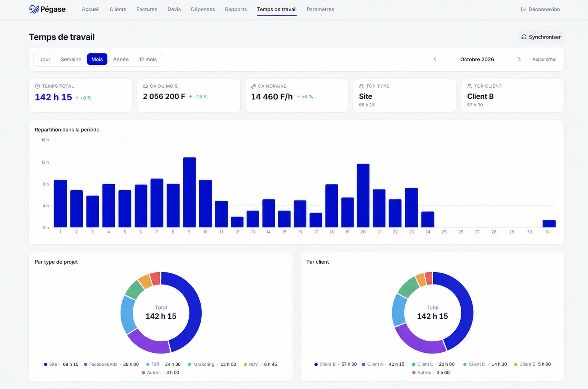Click the Synchroniser button
Image resolution: width=588 pixels, height=389 pixels.
click(541, 37)
